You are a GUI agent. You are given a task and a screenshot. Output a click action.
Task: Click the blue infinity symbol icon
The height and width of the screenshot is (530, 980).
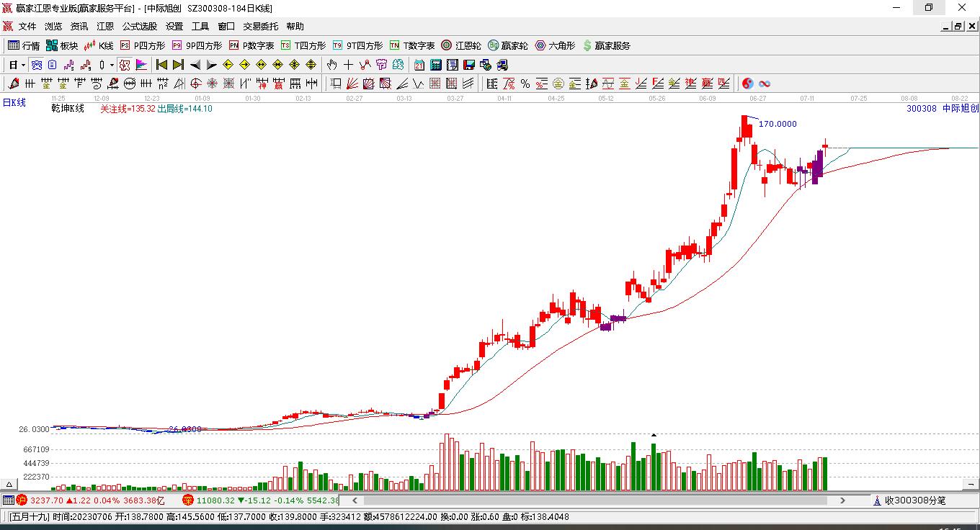765,84
